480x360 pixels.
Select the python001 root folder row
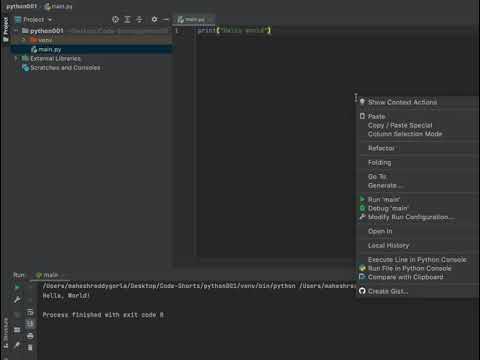click(x=92, y=31)
